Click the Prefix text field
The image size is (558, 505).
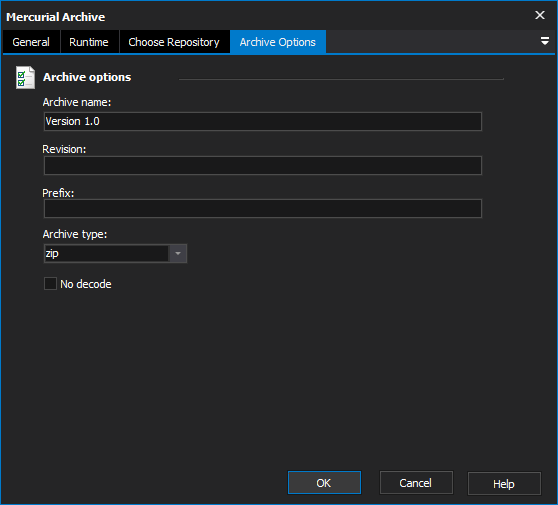tap(263, 209)
